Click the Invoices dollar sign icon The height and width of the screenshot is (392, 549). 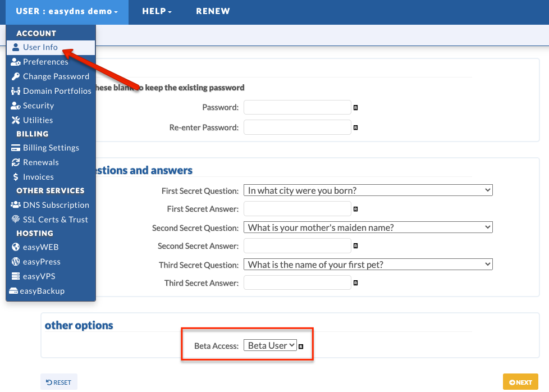click(x=15, y=177)
